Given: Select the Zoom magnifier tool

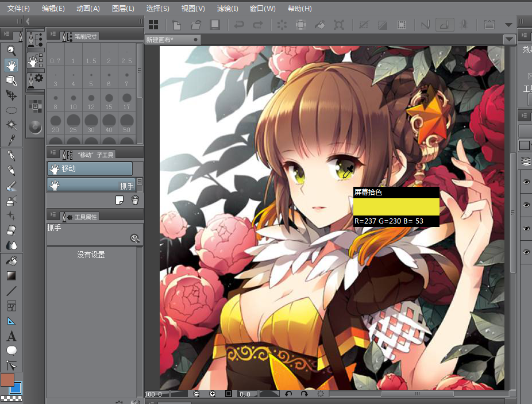Looking at the screenshot, I should coord(11,50).
